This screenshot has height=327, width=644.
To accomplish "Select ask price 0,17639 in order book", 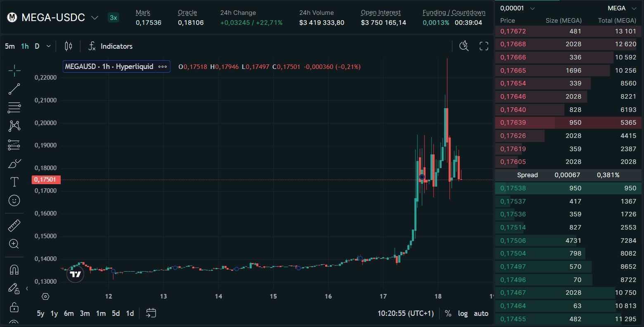I will (513, 123).
